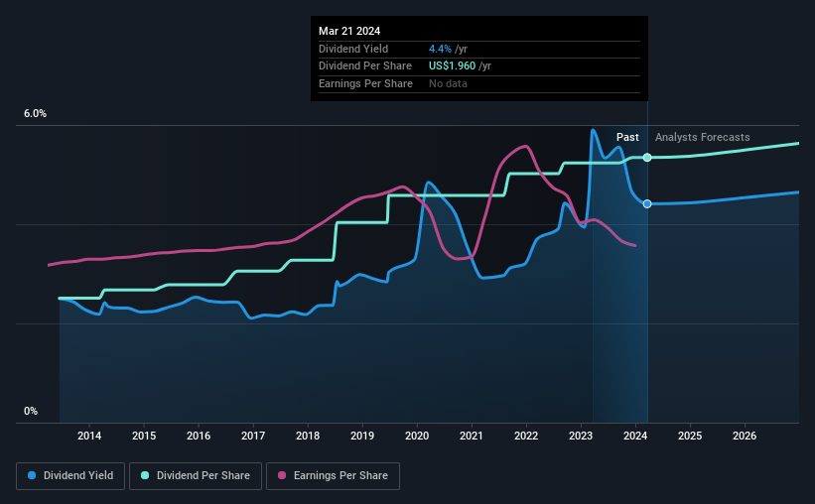Click the 2019 x-axis label

coord(362,436)
